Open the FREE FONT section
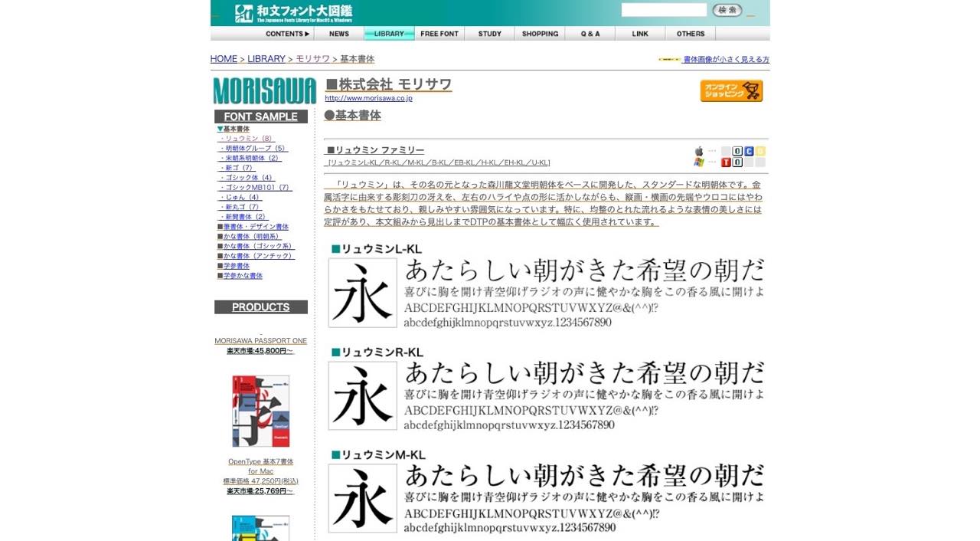Viewport: 980px width, 541px height. (439, 34)
